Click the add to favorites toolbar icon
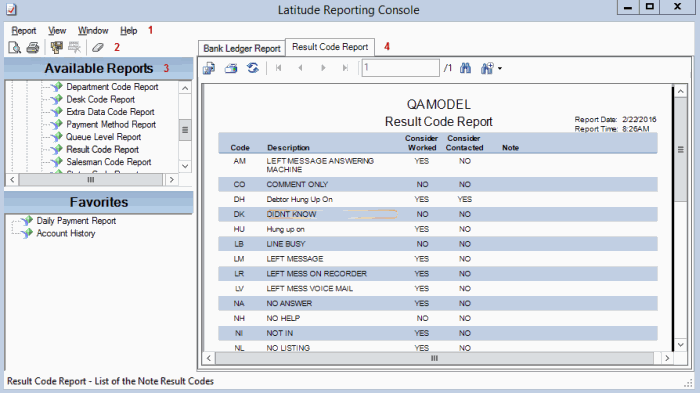The width and height of the screenshot is (700, 393). [x=56, y=47]
